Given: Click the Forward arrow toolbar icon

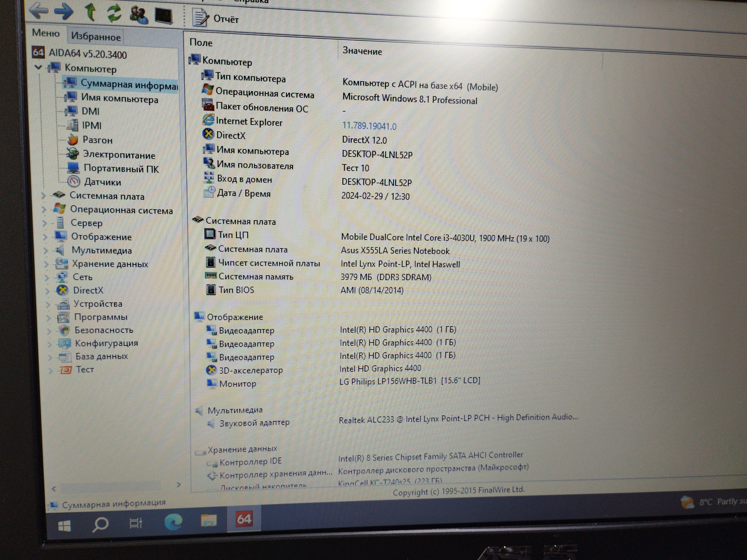Looking at the screenshot, I should point(63,12).
